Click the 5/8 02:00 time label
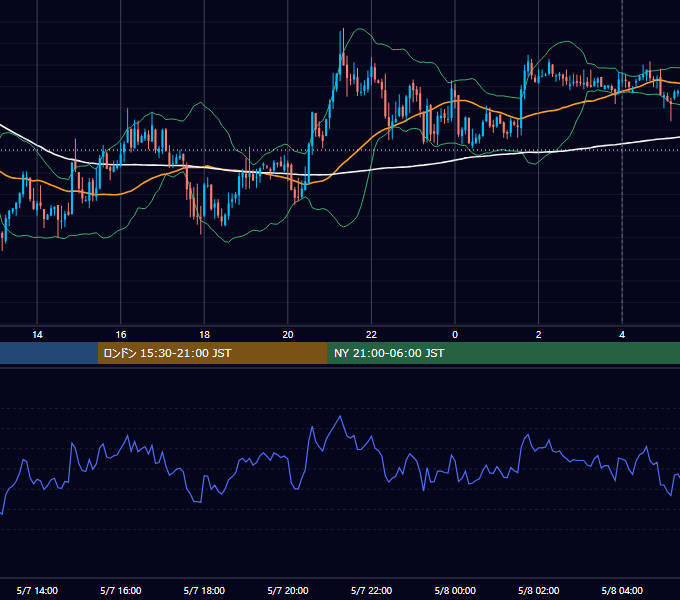Viewport: 680px width, 600px height. click(539, 590)
